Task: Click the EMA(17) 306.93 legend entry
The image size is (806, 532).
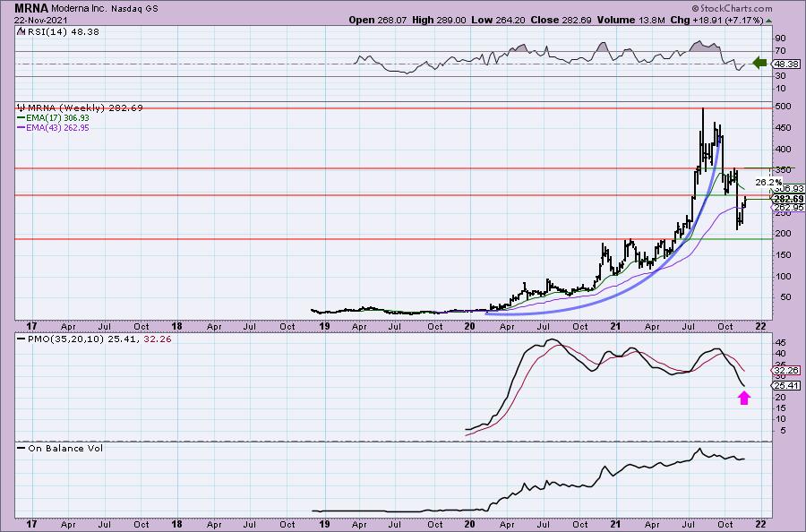Action: [57, 117]
